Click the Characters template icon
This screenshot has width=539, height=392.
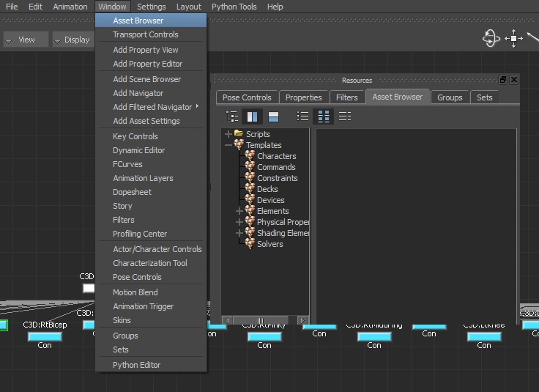250,156
